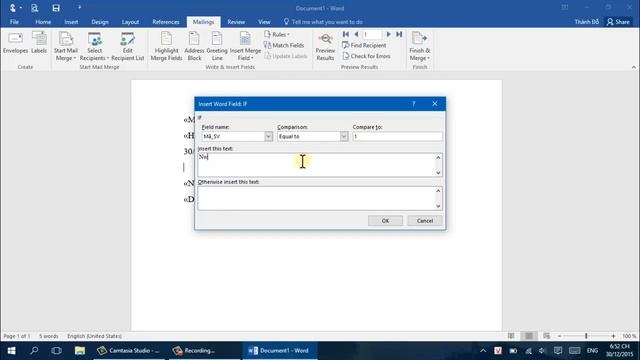This screenshot has width=640, height=360.
Task: Open the Rules dropdown
Action: tap(277, 34)
